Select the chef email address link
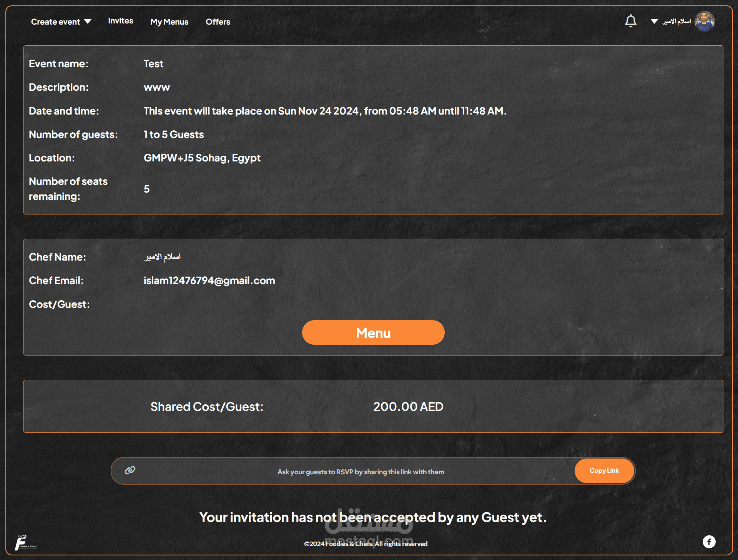This screenshot has width=738, height=560. click(210, 281)
